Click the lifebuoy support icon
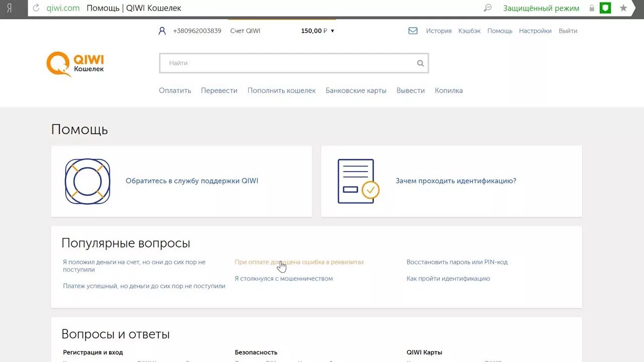The height and width of the screenshot is (362, 644). click(x=88, y=181)
